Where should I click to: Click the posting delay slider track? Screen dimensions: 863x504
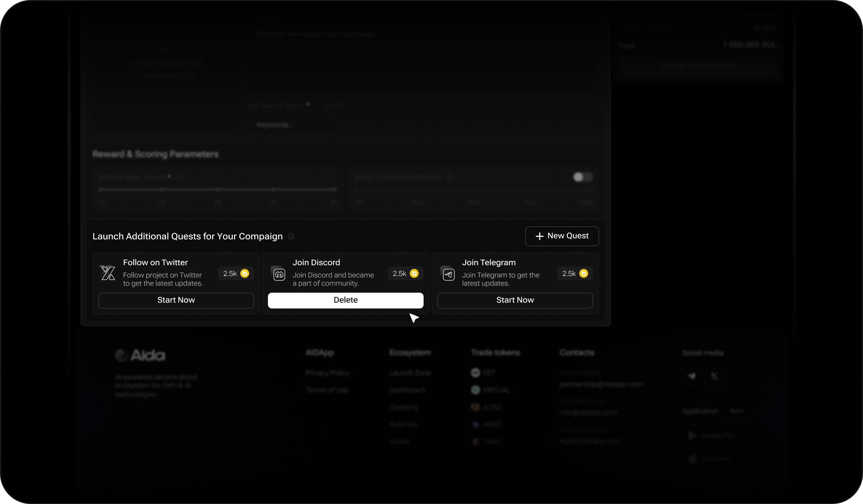[x=218, y=190]
